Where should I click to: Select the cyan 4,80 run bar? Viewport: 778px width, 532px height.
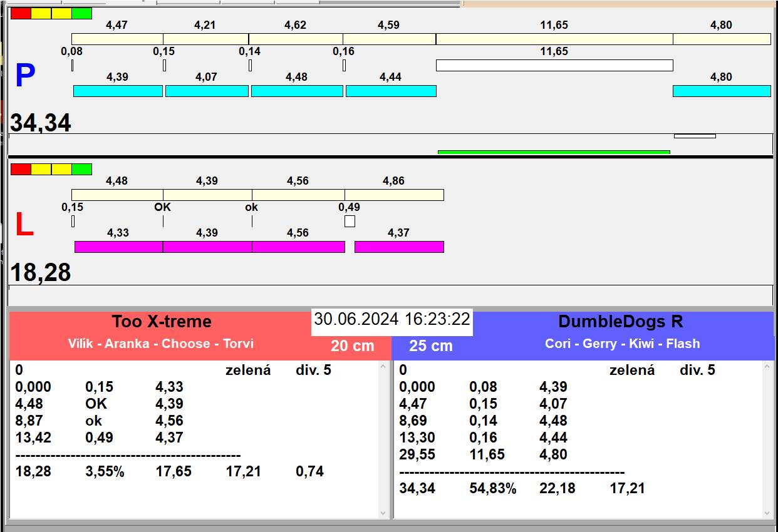coord(721,91)
